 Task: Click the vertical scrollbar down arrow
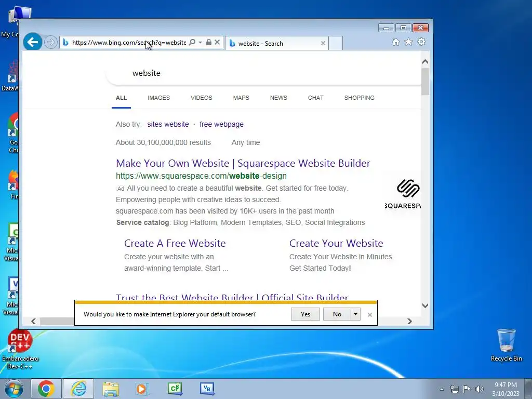tap(425, 305)
